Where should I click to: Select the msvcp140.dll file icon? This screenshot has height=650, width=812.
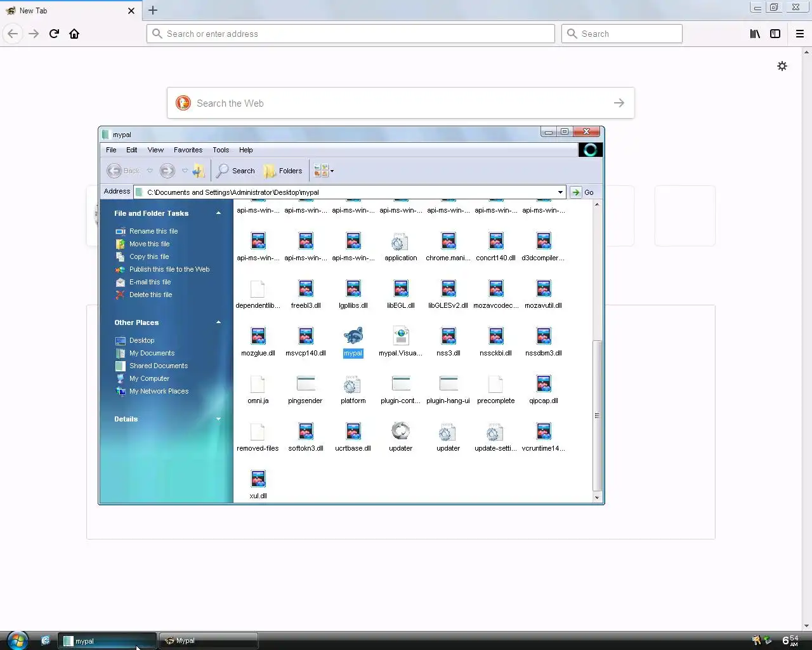(306, 336)
